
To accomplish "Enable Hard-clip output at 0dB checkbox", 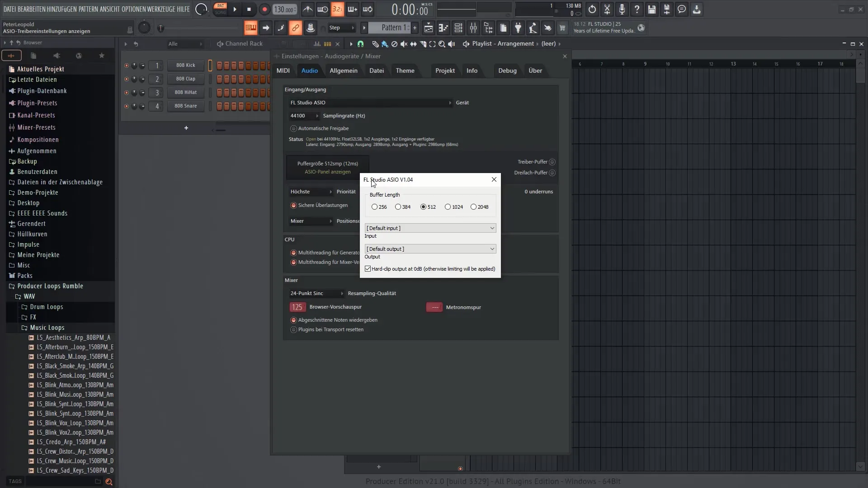I will (x=368, y=269).
